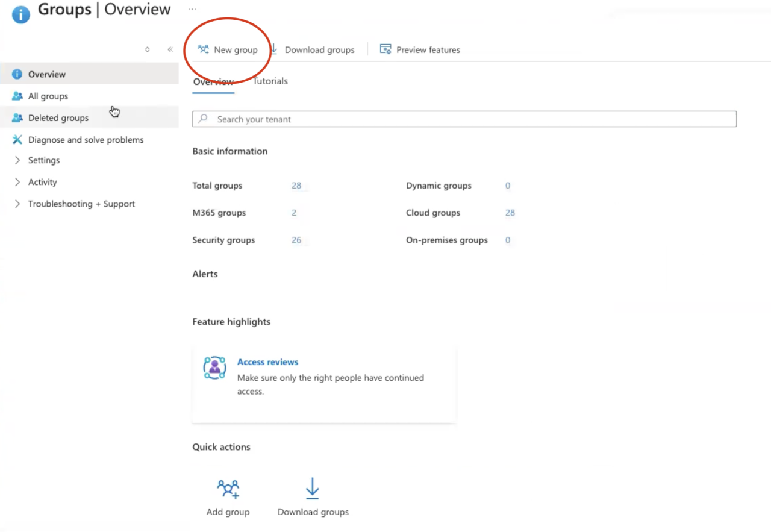Select the Overview tab
The image size is (771, 532).
(213, 81)
